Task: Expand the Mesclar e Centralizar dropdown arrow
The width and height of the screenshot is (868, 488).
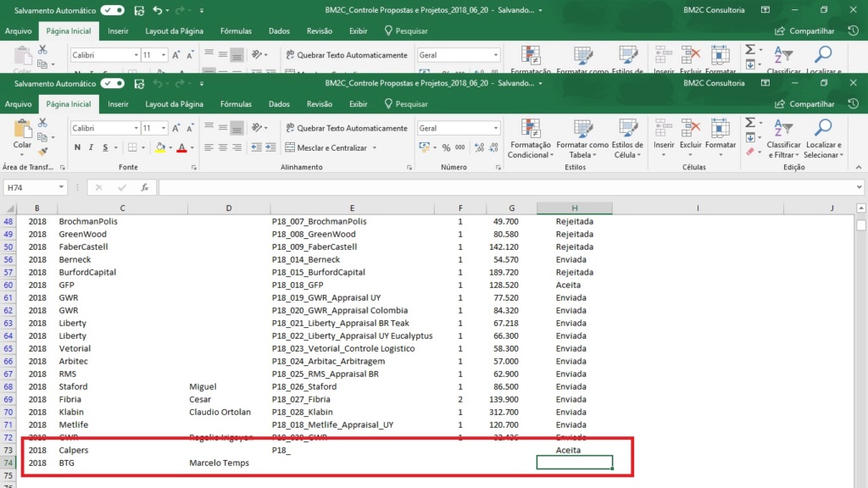Action: pyautogui.click(x=375, y=147)
